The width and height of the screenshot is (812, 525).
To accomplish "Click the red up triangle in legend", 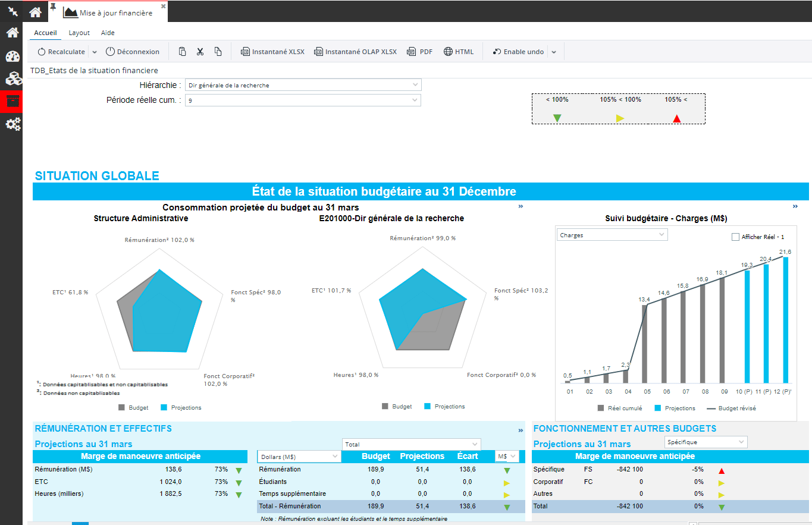I will [x=676, y=118].
